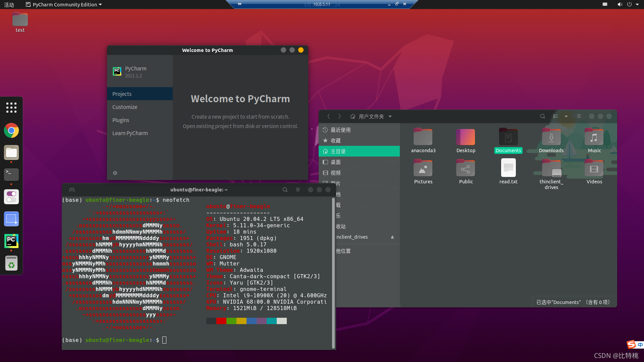
Task: Open the screenshot tool in the dock
Action: click(11, 219)
